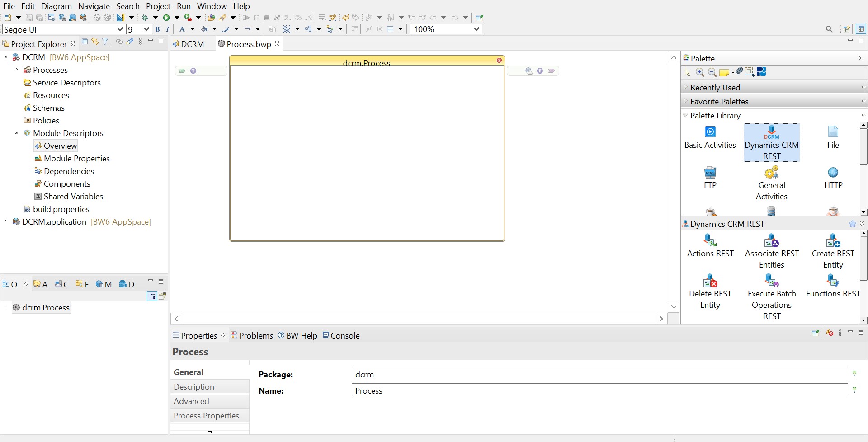Click the Debug bug icon in toolbar
Image resolution: width=868 pixels, height=442 pixels.
pos(145,18)
